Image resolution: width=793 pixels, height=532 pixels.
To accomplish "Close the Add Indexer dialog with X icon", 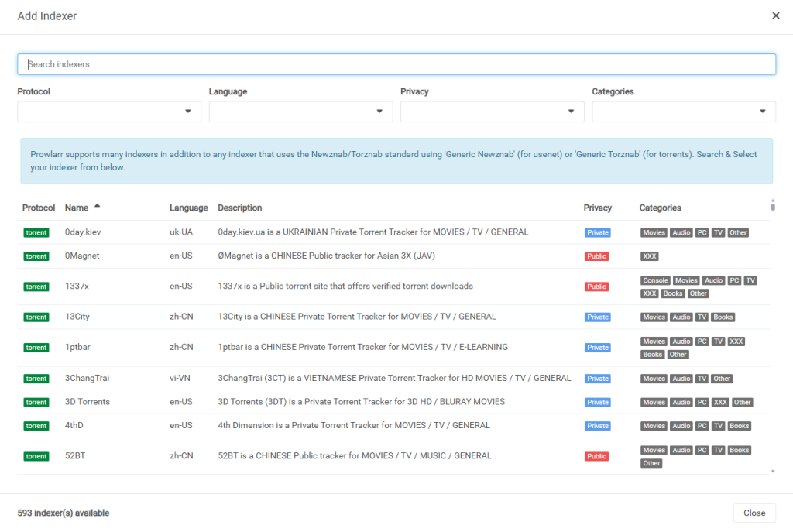I will coord(776,15).
